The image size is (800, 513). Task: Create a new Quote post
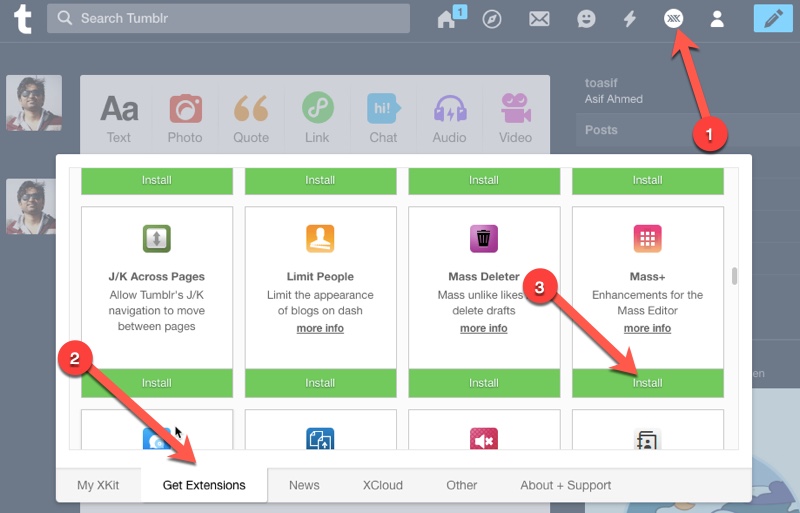coord(251,119)
